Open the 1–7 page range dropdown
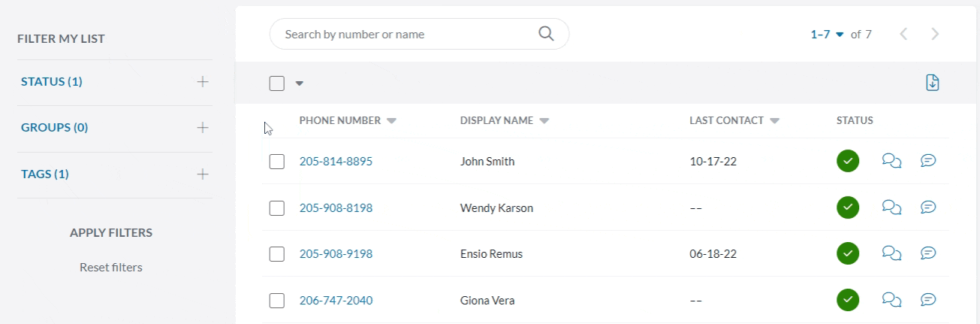Image resolution: width=980 pixels, height=324 pixels. click(x=828, y=34)
